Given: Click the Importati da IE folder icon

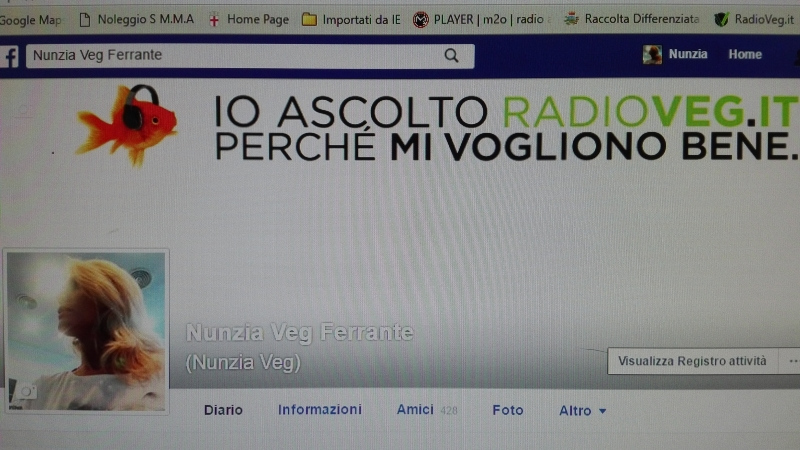Looking at the screenshot, I should (309, 20).
